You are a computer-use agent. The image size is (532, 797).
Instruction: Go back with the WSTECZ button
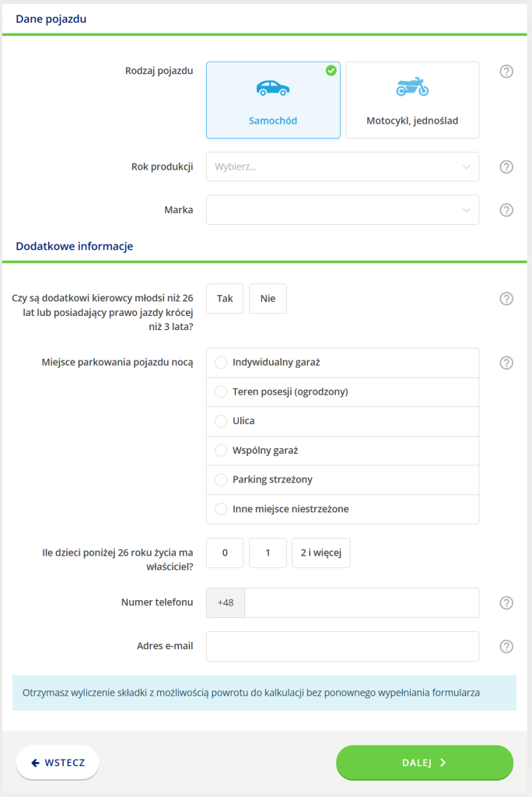[58, 763]
